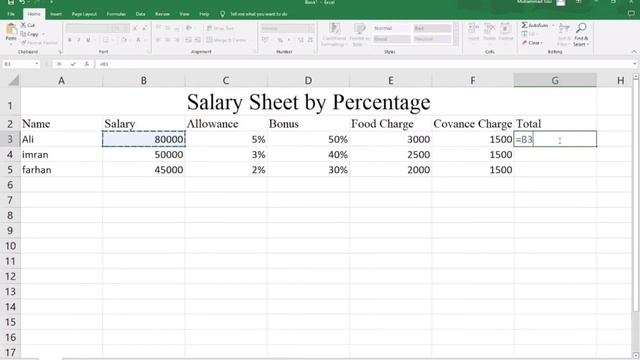Expand the formula bar
The image size is (640, 360).
point(634,64)
